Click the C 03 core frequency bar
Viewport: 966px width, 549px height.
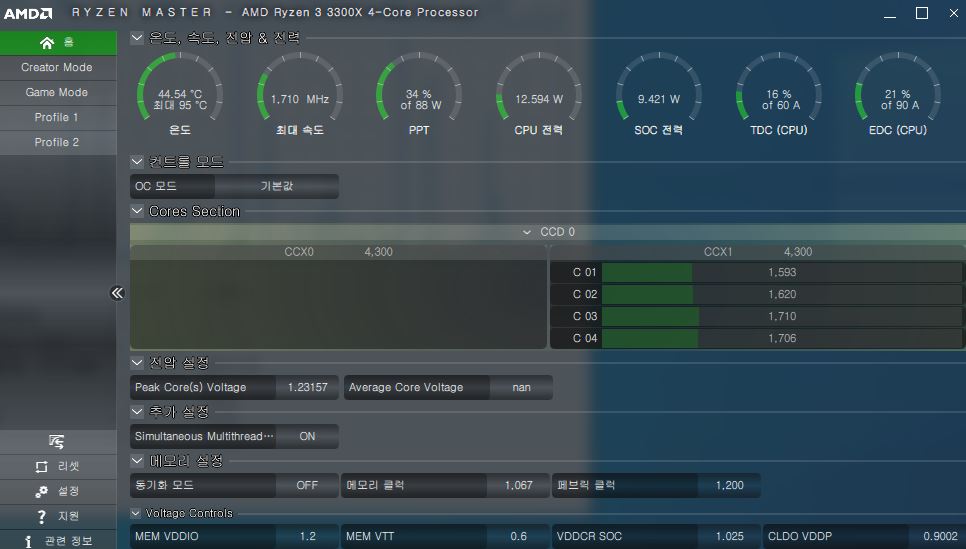(782, 317)
